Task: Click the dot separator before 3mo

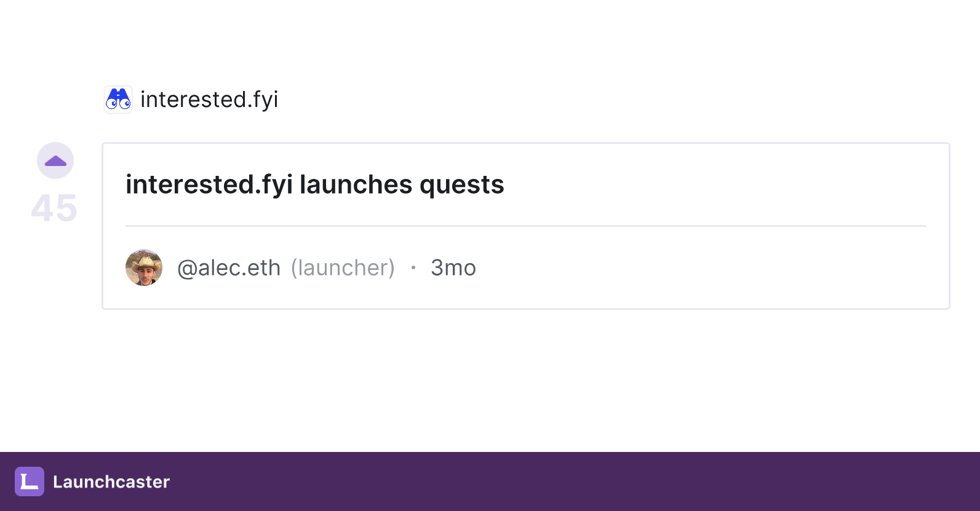Action: click(413, 267)
